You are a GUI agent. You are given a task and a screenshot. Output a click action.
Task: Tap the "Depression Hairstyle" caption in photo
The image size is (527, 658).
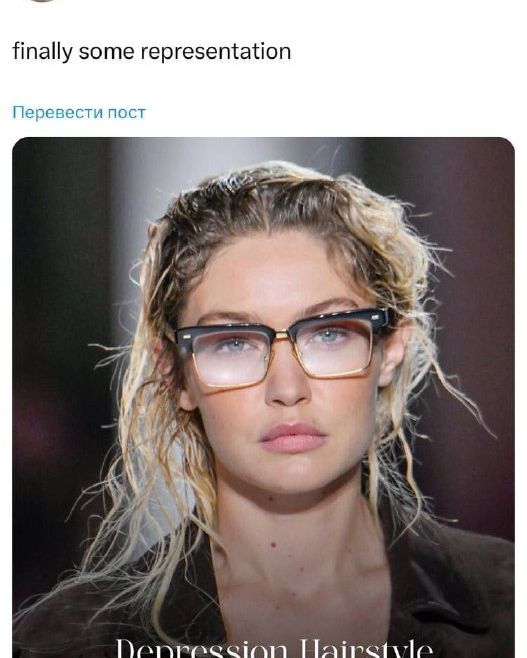pos(274,648)
